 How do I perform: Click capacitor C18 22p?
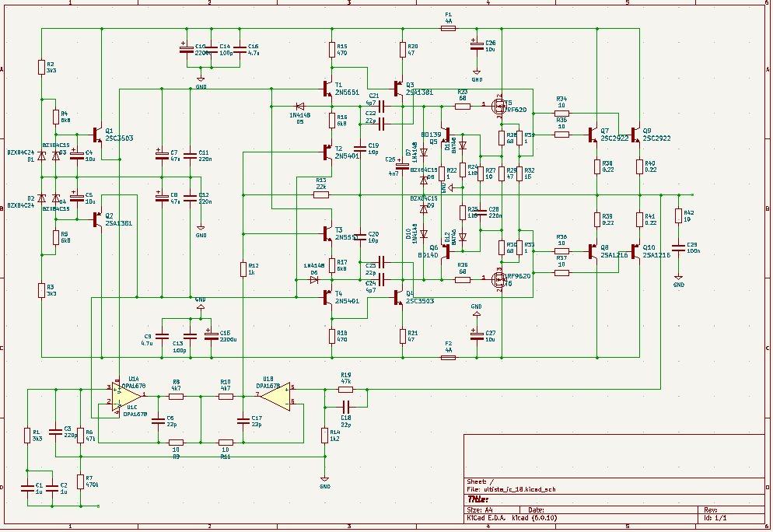click(x=345, y=407)
